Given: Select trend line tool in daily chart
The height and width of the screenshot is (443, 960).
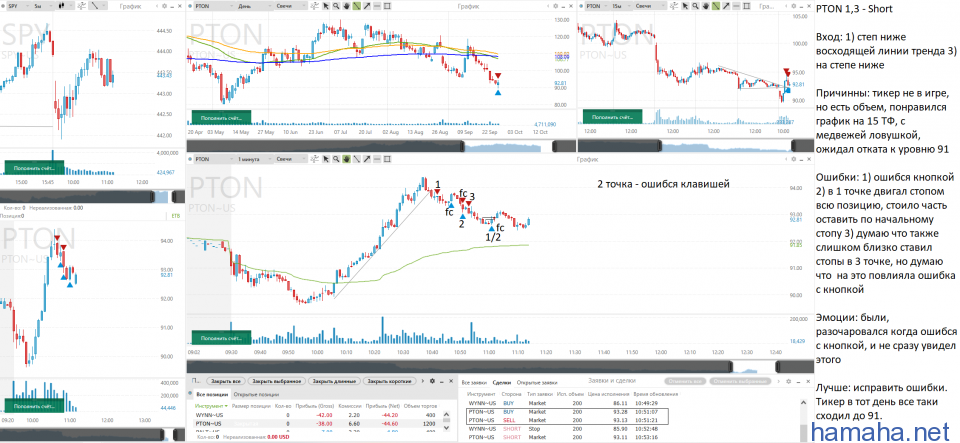Looking at the screenshot, I should (x=356, y=6).
